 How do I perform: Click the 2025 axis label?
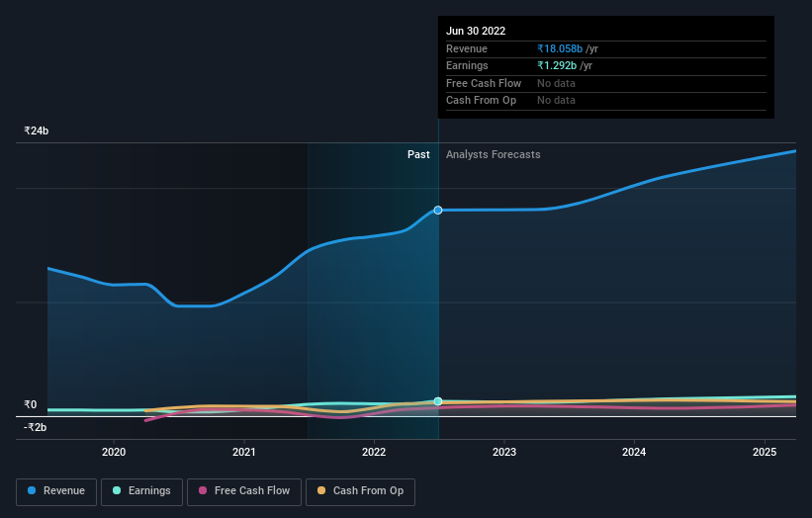click(765, 453)
